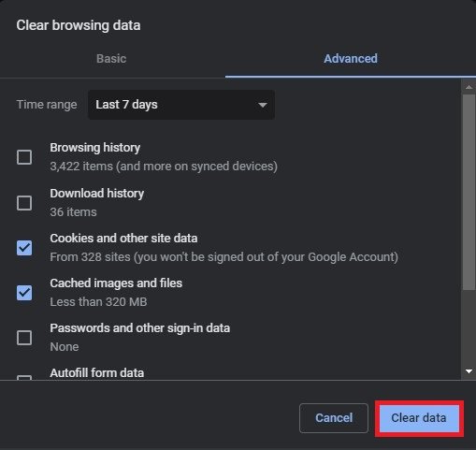Click the Download history label

97,194
